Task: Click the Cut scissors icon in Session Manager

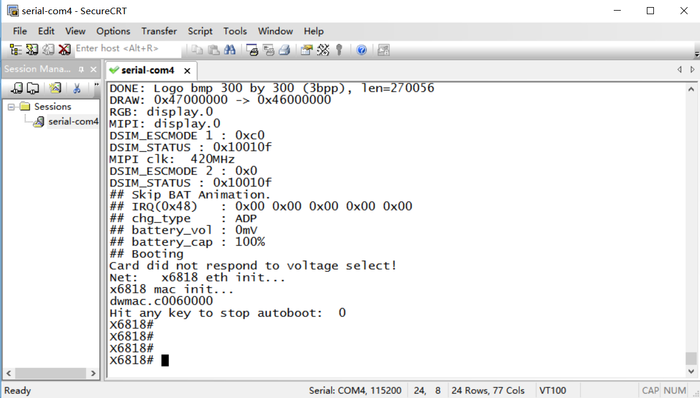Action: 77,88
